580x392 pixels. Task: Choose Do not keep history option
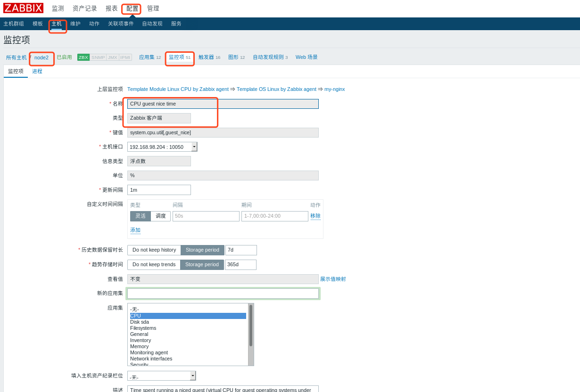[x=154, y=250]
